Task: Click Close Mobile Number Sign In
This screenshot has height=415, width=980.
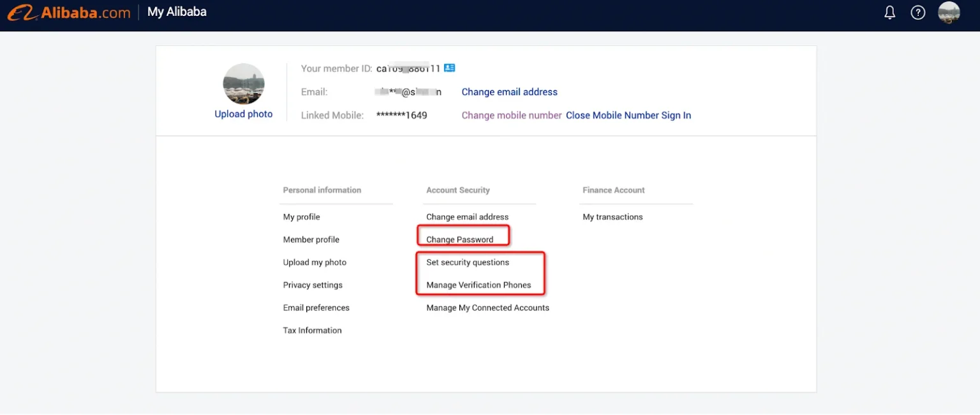Action: (628, 115)
